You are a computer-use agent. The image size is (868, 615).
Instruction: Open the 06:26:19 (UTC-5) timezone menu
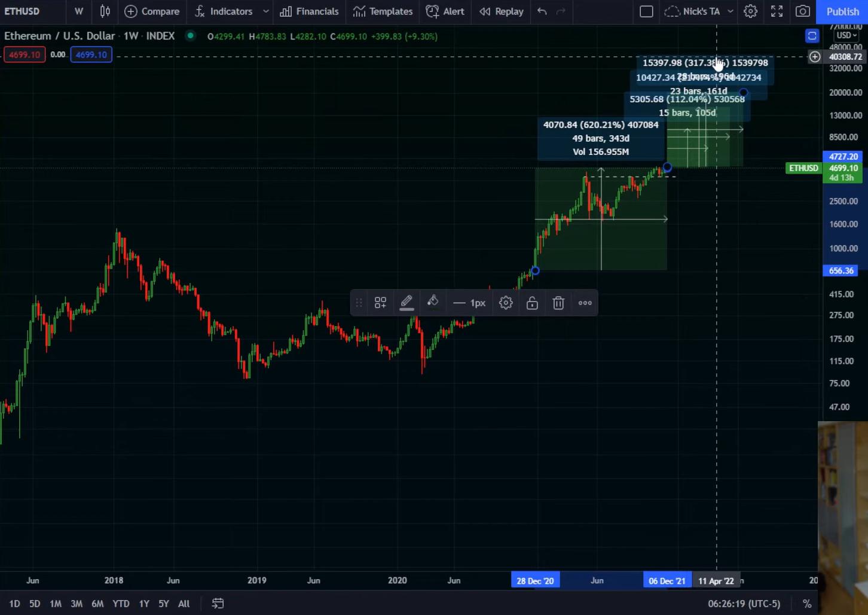click(x=744, y=604)
